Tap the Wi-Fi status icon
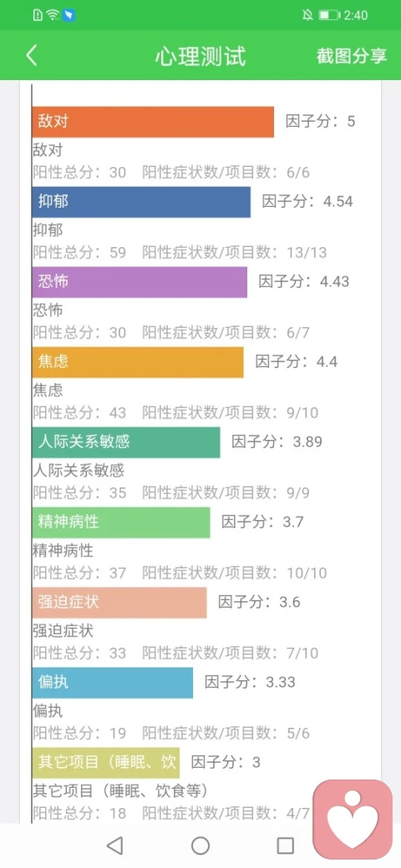Screen dimensions: 401x868 click(x=53, y=15)
